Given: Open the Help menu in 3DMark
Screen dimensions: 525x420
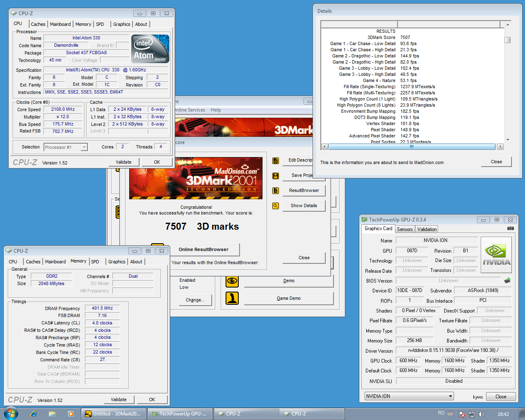Looking at the screenshot, I should 216,110.
